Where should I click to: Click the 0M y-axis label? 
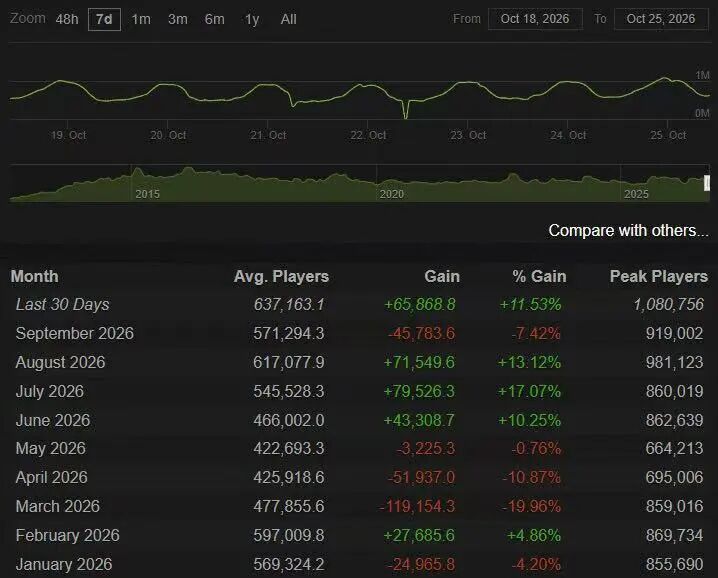click(x=702, y=113)
